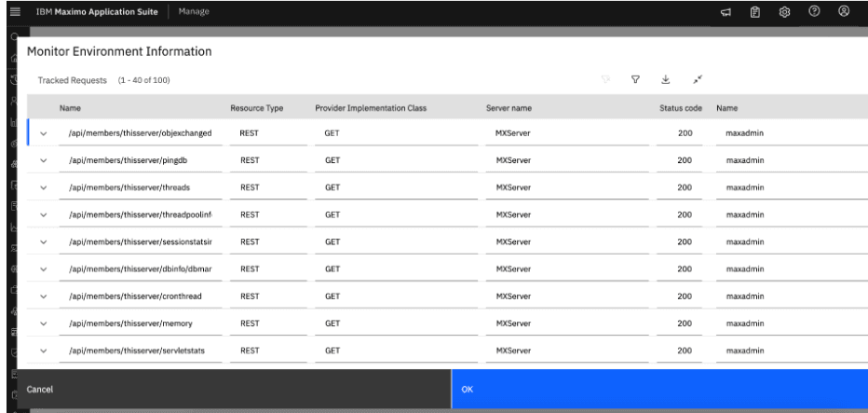Viewport: 868px width, 413px height.
Task: Click GET in the servletstats row
Action: [332, 351]
